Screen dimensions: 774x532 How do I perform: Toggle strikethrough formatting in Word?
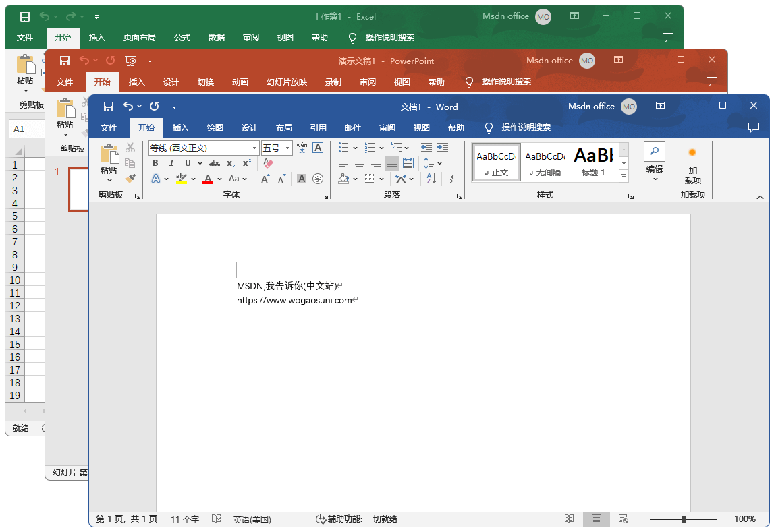pyautogui.click(x=214, y=163)
